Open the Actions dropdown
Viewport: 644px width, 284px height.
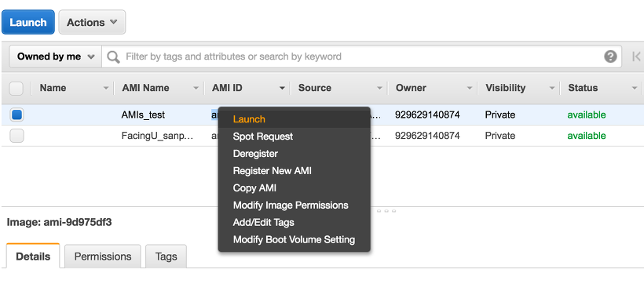92,22
